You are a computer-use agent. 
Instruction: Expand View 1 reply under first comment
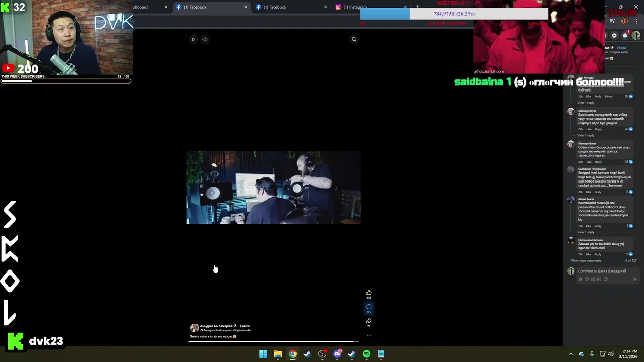(586, 103)
